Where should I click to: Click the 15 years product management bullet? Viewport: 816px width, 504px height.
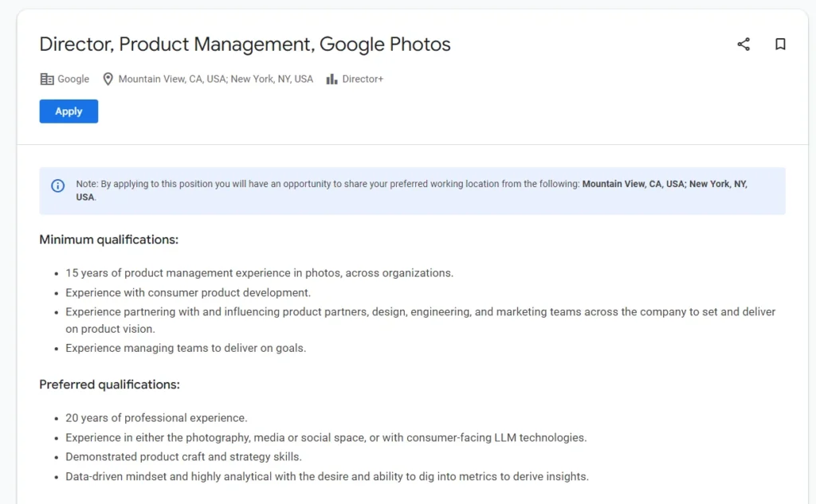click(x=259, y=273)
